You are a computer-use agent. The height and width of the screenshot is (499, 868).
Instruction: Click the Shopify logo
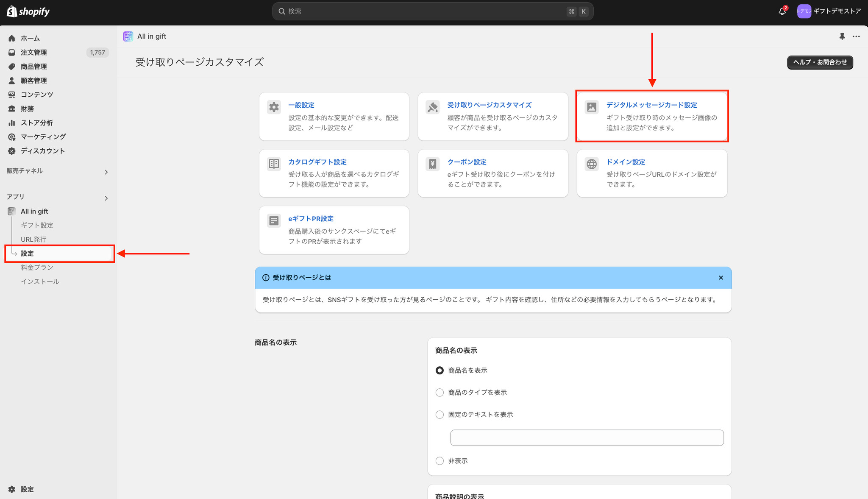pyautogui.click(x=28, y=11)
